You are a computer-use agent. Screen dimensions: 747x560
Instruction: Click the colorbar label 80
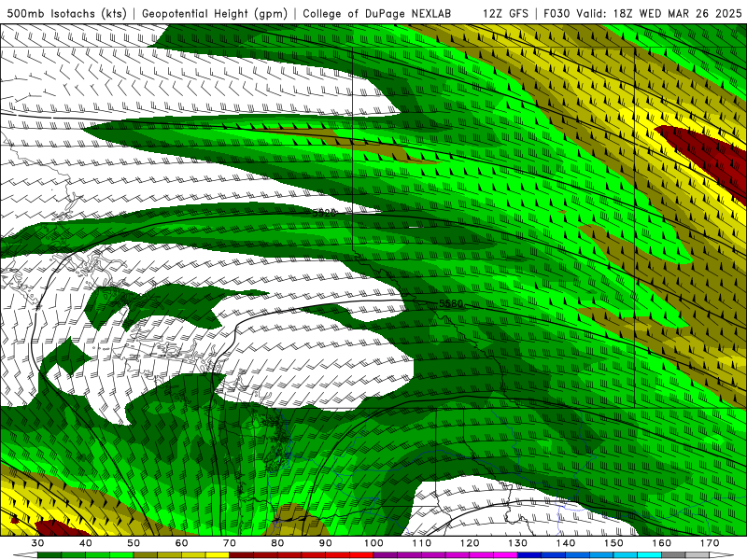tap(277, 543)
